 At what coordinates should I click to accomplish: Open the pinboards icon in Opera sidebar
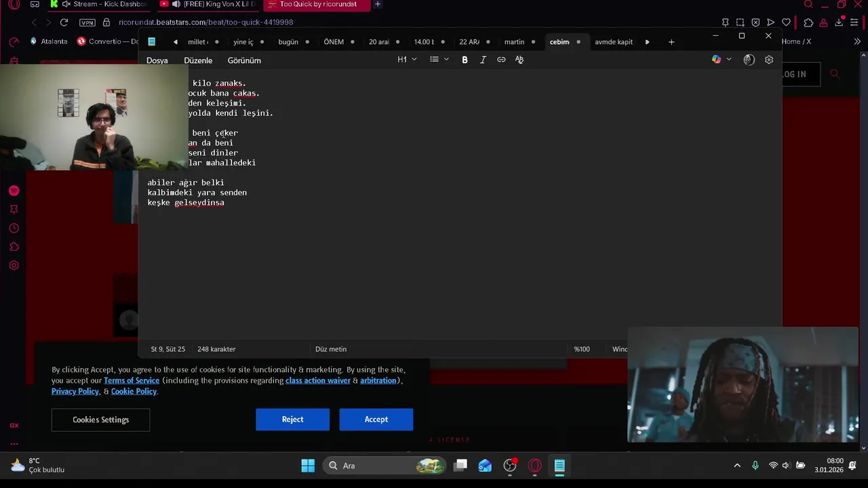pos(14,209)
